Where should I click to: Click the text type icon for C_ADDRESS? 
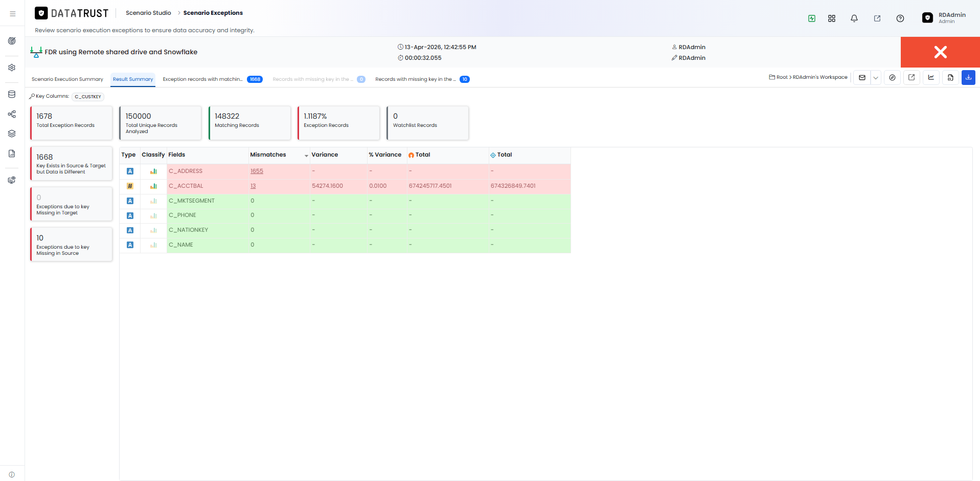click(x=130, y=171)
